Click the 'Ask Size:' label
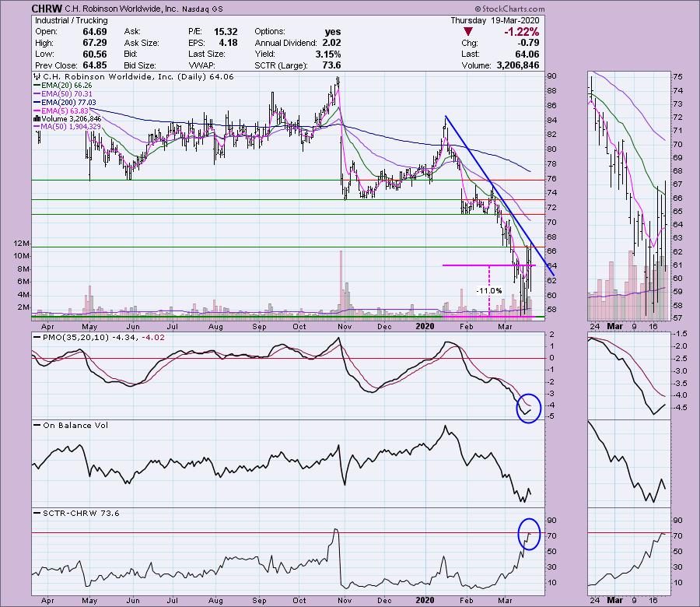This screenshot has width=700, height=607. [x=142, y=43]
